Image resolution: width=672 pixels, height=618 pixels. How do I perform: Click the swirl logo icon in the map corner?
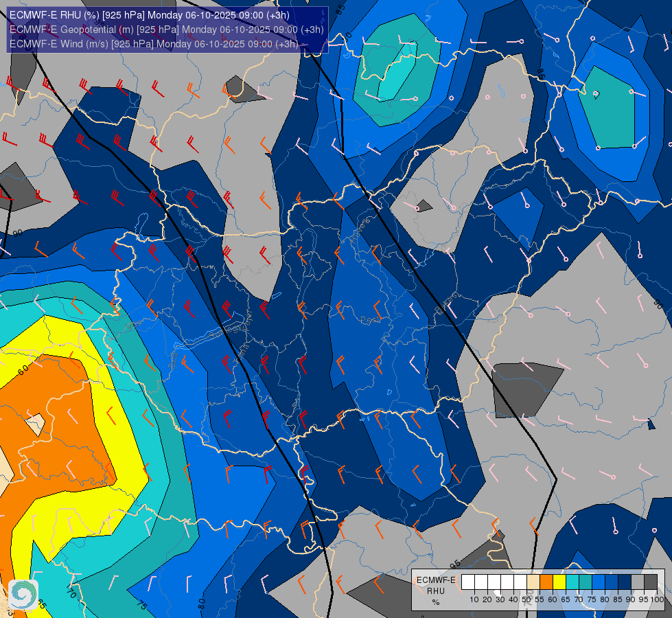pos(23,595)
